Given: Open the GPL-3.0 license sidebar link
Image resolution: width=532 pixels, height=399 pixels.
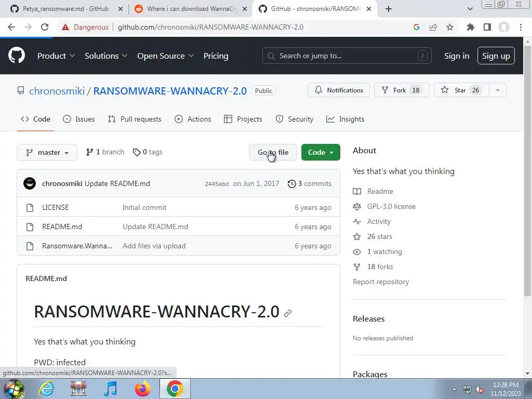Looking at the screenshot, I should 391,206.
